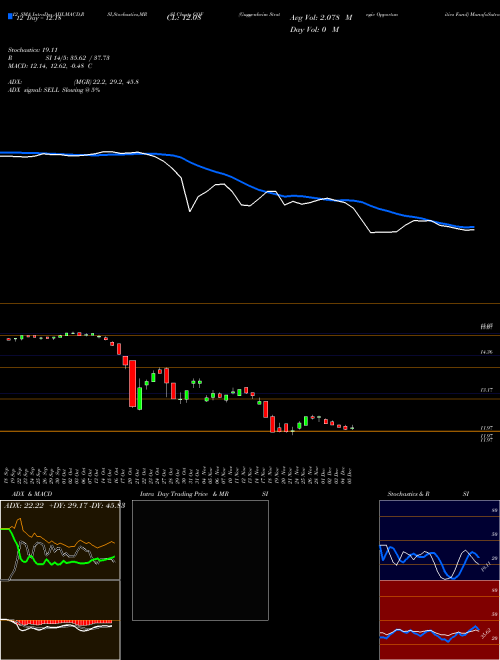
Task: Click the 13.17 price axis label
Action: [x=487, y=390]
